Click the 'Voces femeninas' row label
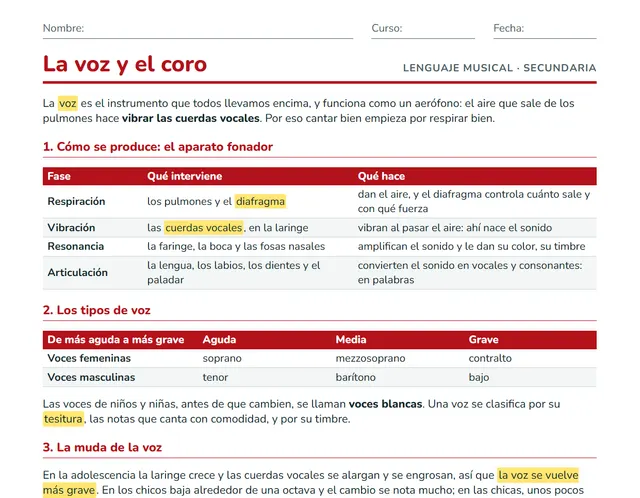The image size is (640, 498). 89,358
